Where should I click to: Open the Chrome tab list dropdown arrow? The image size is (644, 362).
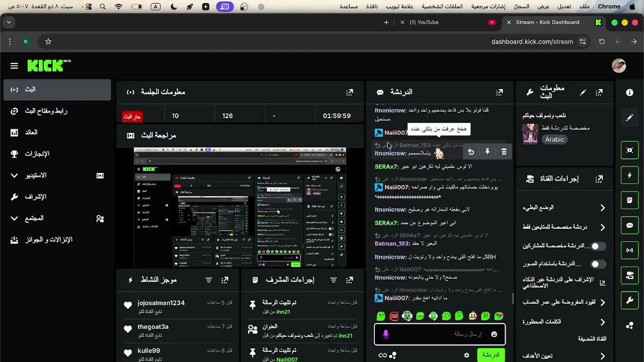9,22
